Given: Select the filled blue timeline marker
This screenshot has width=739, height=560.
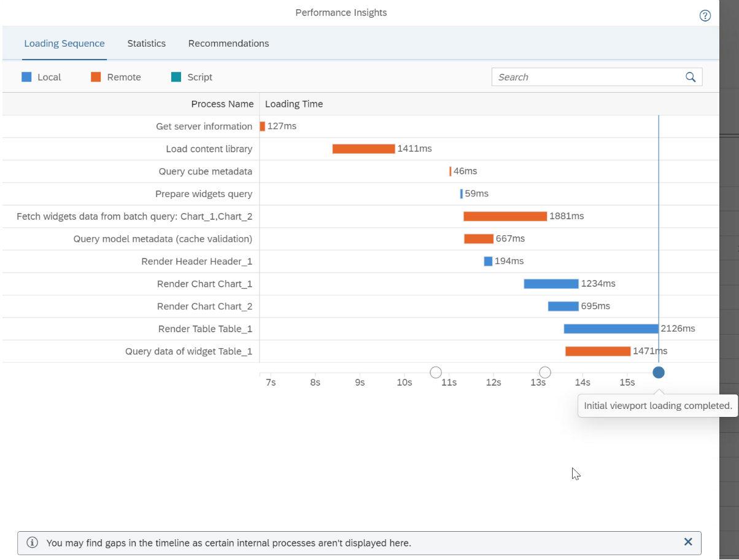Looking at the screenshot, I should (659, 372).
